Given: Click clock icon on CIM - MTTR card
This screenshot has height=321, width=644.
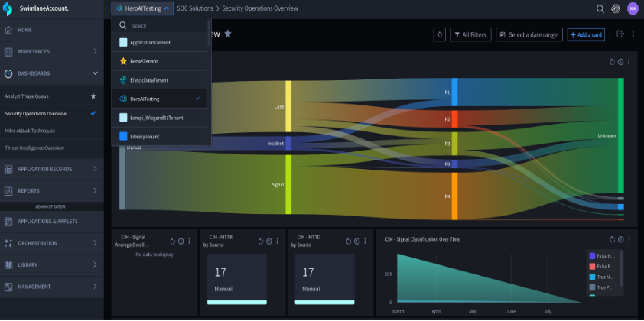Looking at the screenshot, I should coord(269,242).
